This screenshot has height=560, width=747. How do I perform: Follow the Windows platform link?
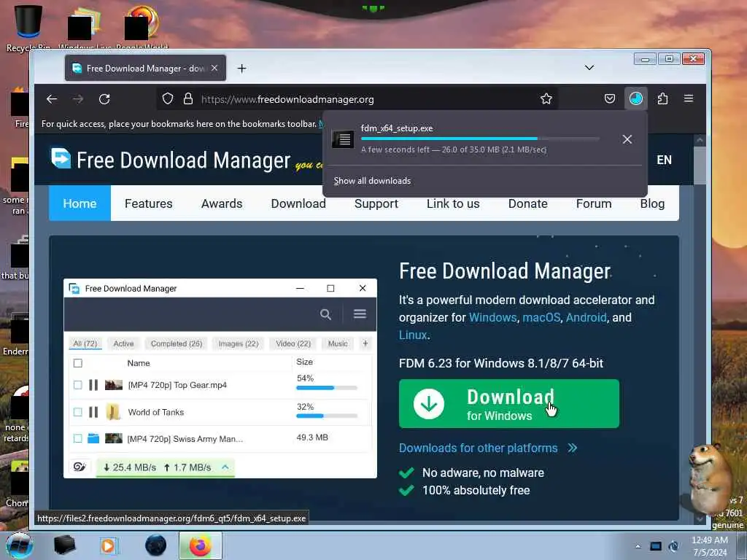pyautogui.click(x=492, y=317)
